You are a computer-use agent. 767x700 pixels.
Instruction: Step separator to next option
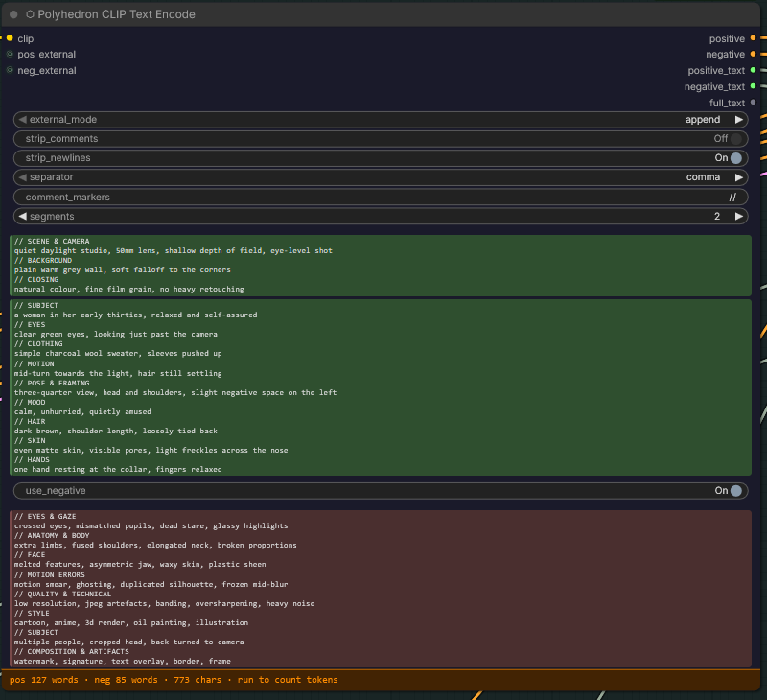click(x=738, y=177)
